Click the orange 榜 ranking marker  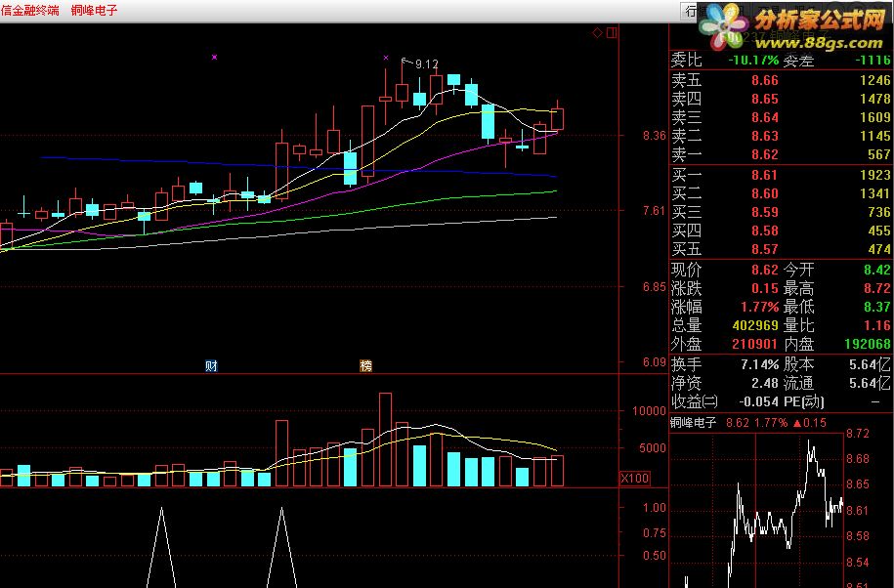tap(366, 365)
